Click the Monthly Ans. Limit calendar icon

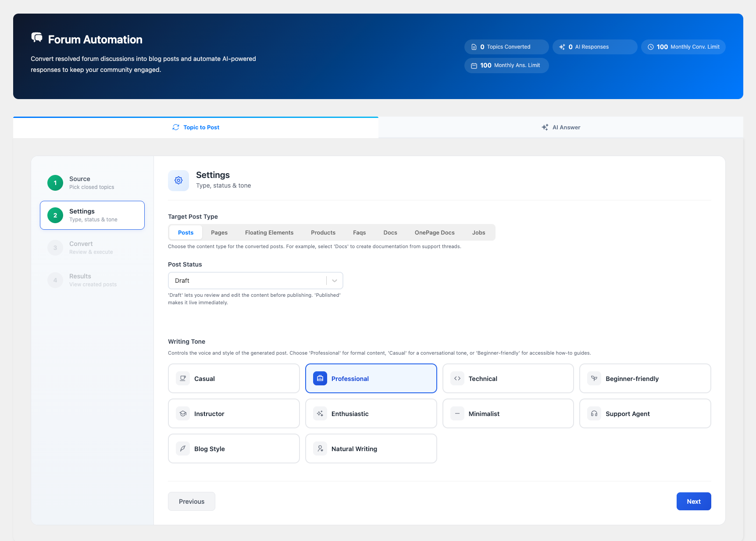[x=474, y=66]
